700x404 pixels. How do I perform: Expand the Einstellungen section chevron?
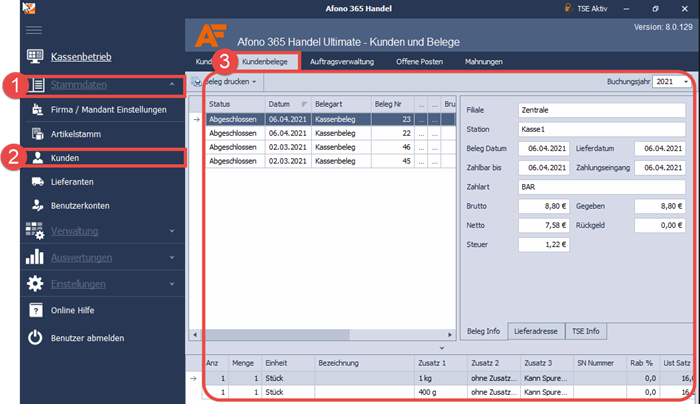click(x=172, y=284)
